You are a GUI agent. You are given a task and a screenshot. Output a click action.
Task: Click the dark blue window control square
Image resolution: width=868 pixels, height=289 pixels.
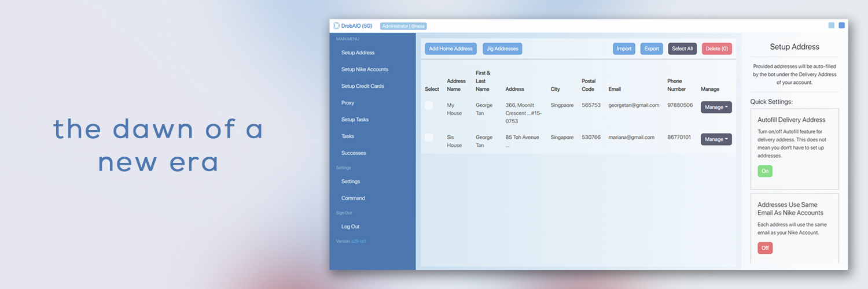[x=842, y=25]
